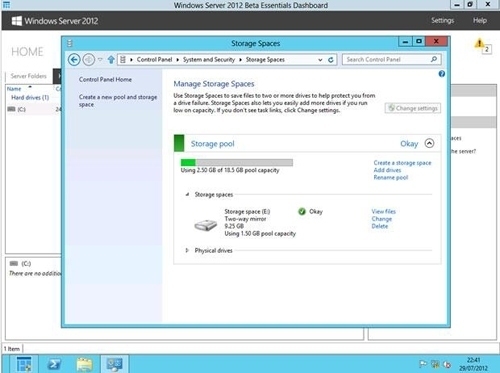This screenshot has width=500, height=373.
Task: Open the address bar history dropdown
Action: pyautogui.click(x=320, y=60)
